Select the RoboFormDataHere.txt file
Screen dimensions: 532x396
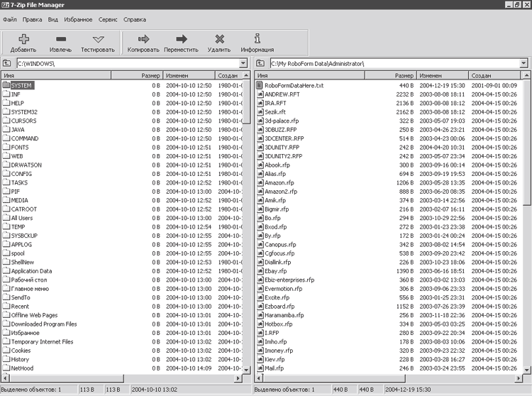click(294, 85)
